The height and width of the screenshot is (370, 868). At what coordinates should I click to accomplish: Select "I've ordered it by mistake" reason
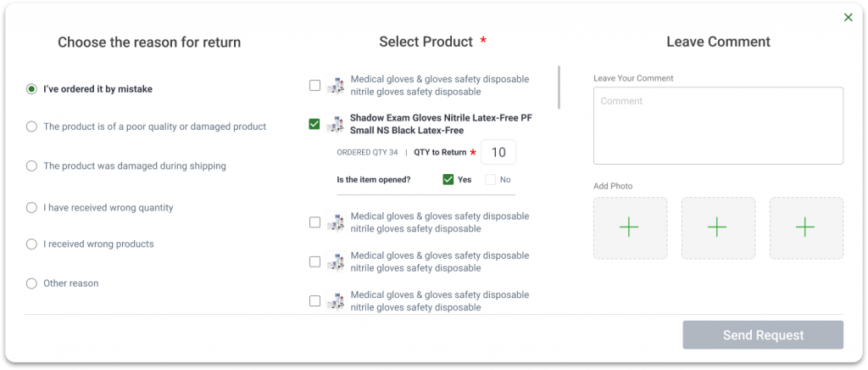click(31, 88)
